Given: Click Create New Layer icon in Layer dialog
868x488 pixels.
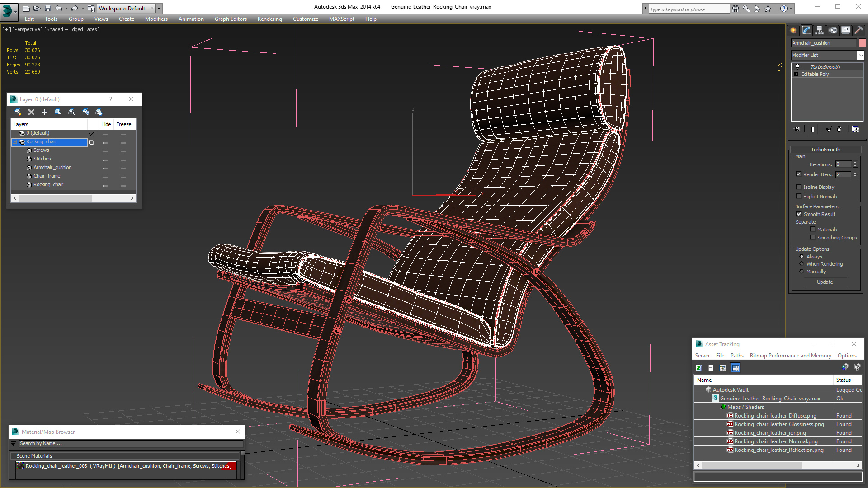Looking at the screenshot, I should coord(18,112).
